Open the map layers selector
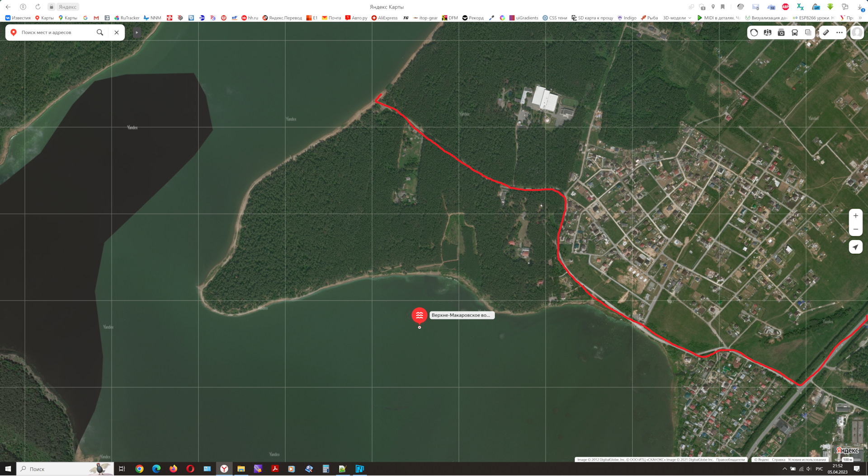This screenshot has width=868, height=476. tap(808, 33)
